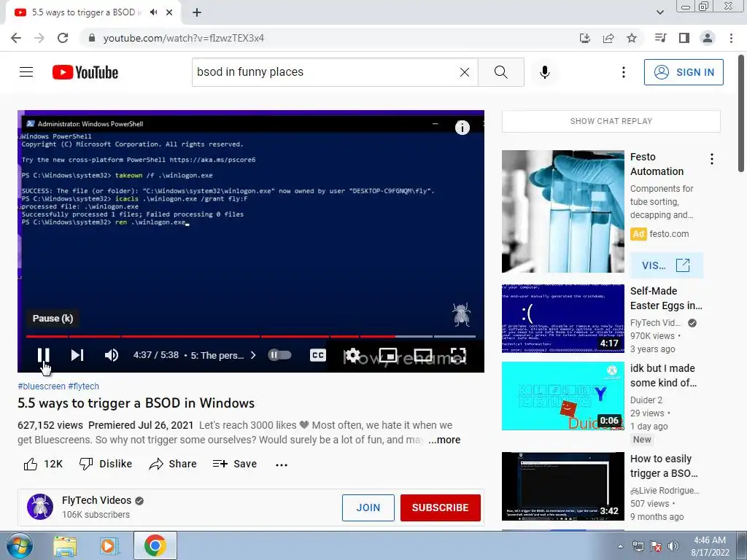Enable theater mode view
Viewport: 747px width, 560px height.
[423, 355]
